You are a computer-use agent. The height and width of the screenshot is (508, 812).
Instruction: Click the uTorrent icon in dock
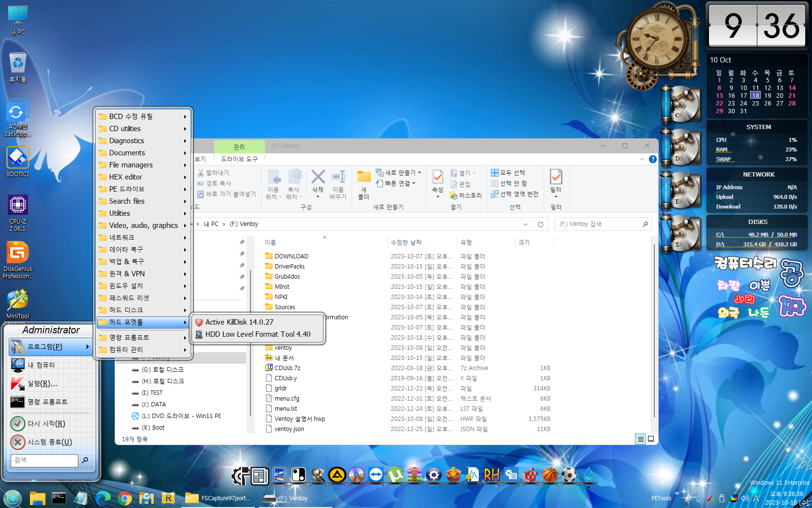(395, 475)
